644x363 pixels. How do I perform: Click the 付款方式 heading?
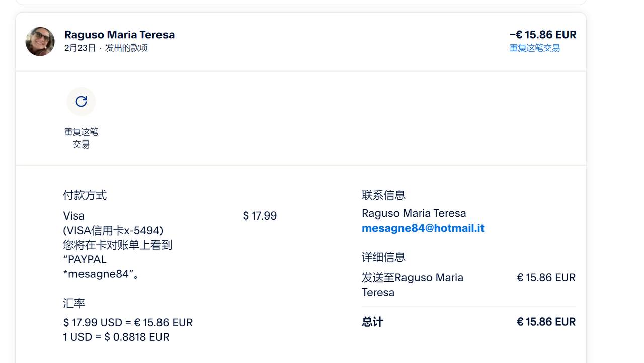pos(85,195)
